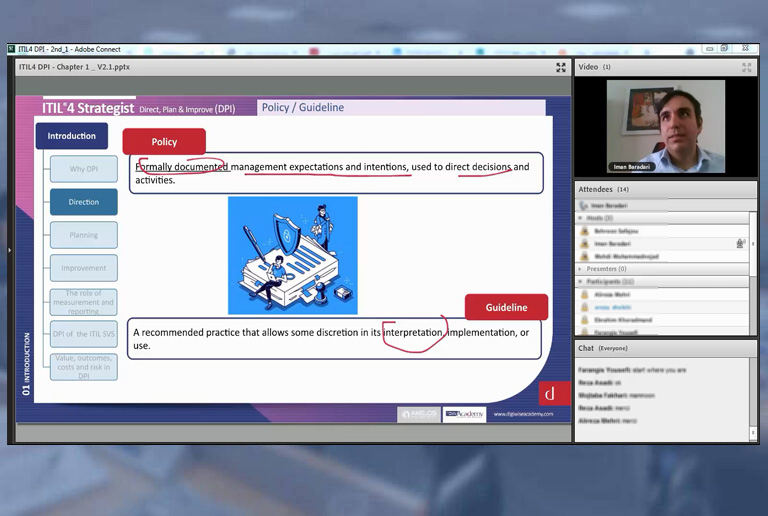This screenshot has width=768, height=516.
Task: Expand the Presenters (0) group
Action: [x=581, y=269]
